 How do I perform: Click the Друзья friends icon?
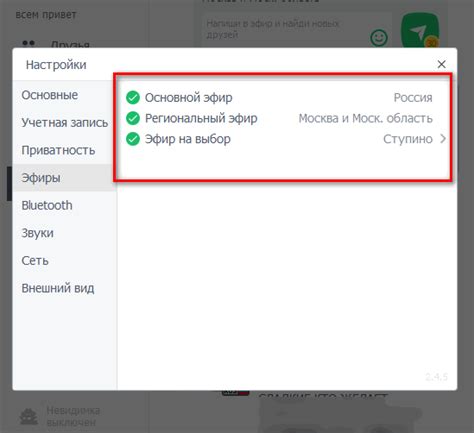pyautogui.click(x=28, y=44)
